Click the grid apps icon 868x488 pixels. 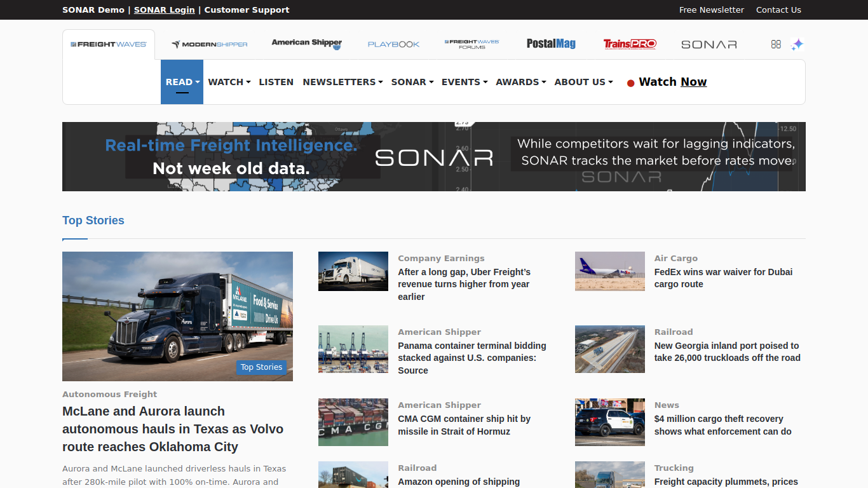click(x=776, y=44)
